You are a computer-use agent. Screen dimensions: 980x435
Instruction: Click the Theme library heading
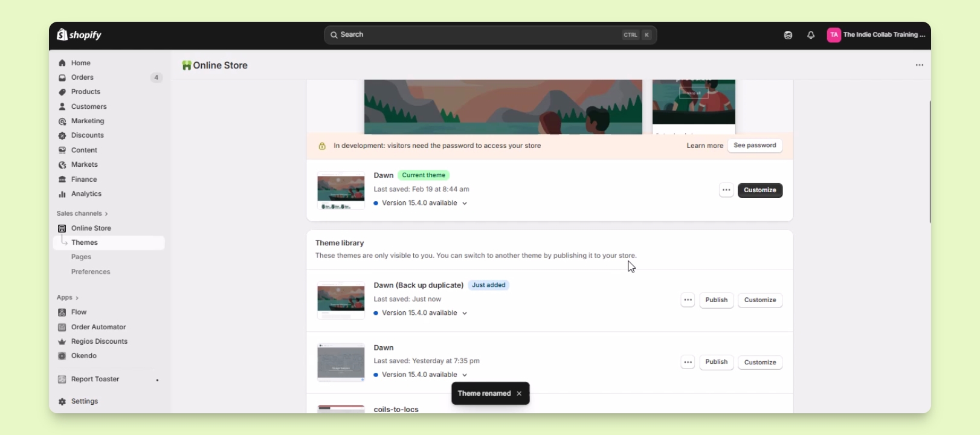(340, 243)
